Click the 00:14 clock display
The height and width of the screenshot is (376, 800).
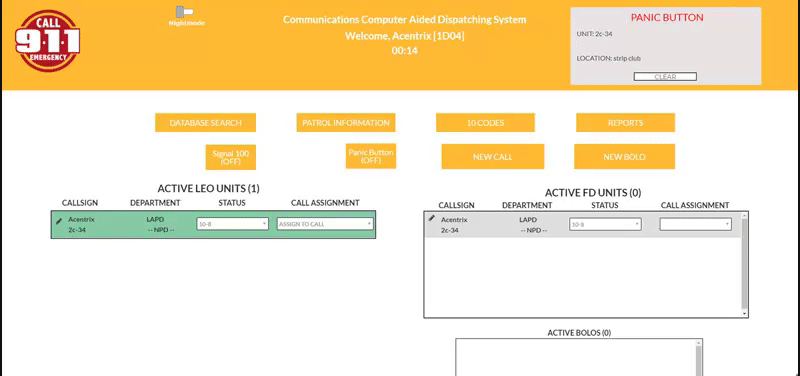405,51
